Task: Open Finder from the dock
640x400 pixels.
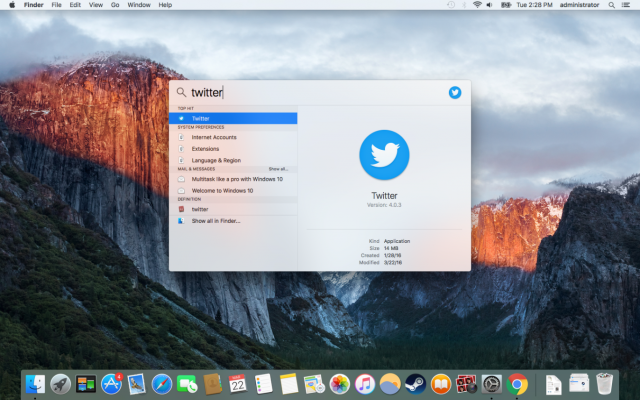Action: click(x=35, y=384)
